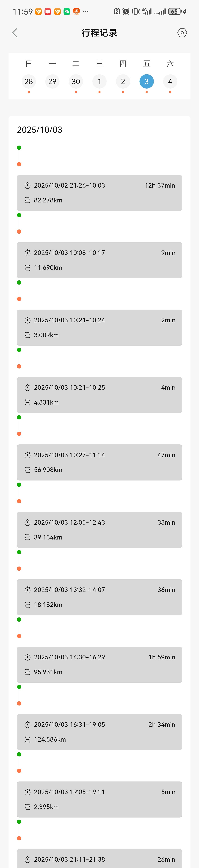Open settings via the hexagon icon

182,33
